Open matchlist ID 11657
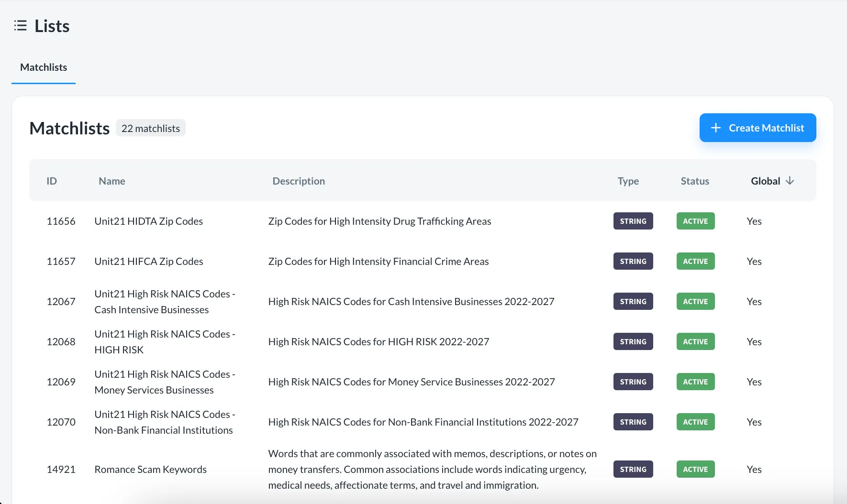847x504 pixels. 61,262
